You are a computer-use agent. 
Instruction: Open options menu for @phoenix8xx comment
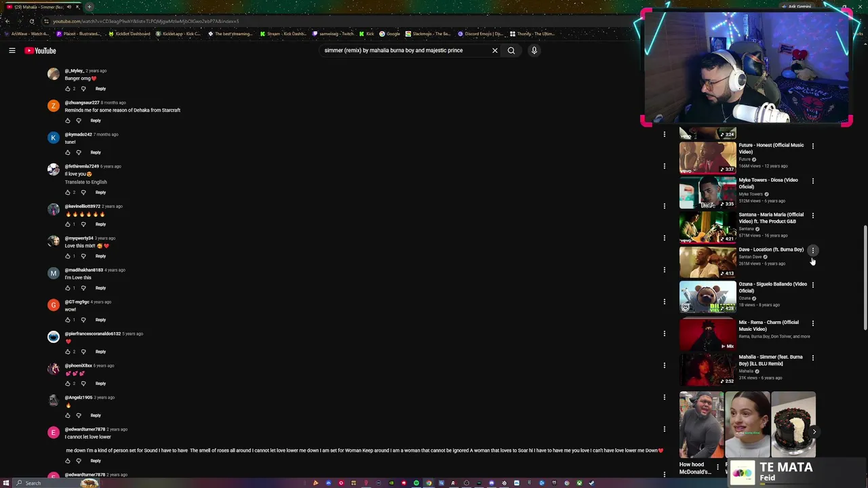click(665, 365)
